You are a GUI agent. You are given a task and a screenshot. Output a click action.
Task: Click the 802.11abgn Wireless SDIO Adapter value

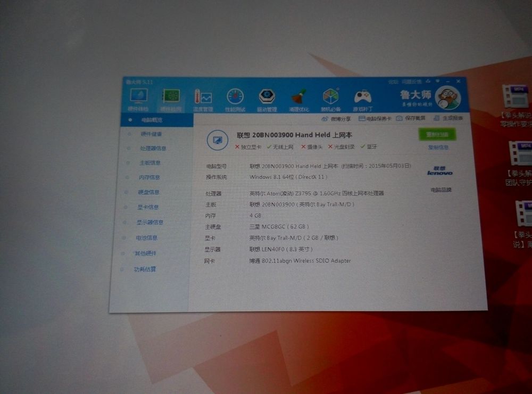tap(300, 261)
